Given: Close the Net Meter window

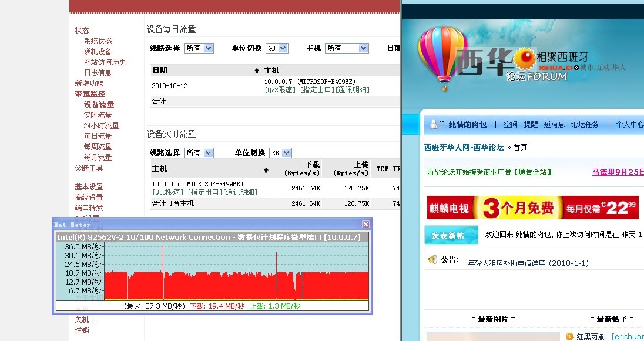Looking at the screenshot, I should 365,224.
